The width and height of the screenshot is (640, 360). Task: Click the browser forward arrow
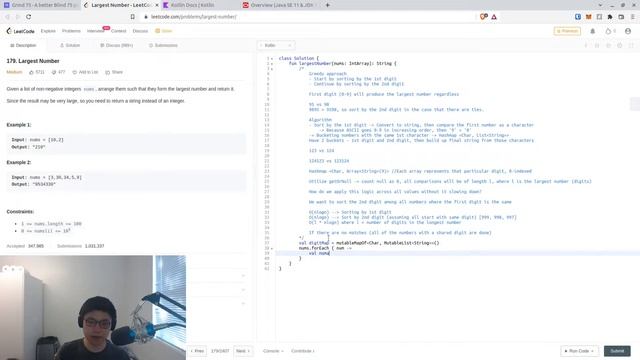18,17
